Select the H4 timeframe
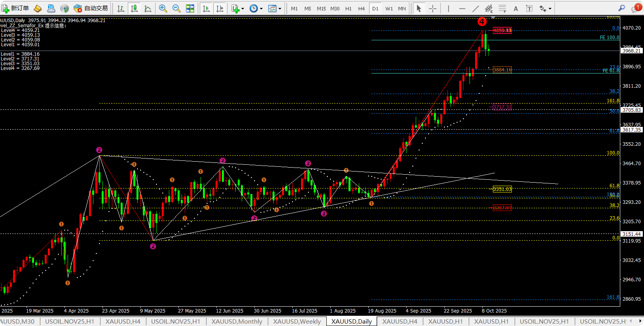The image size is (644, 326). 362,8
